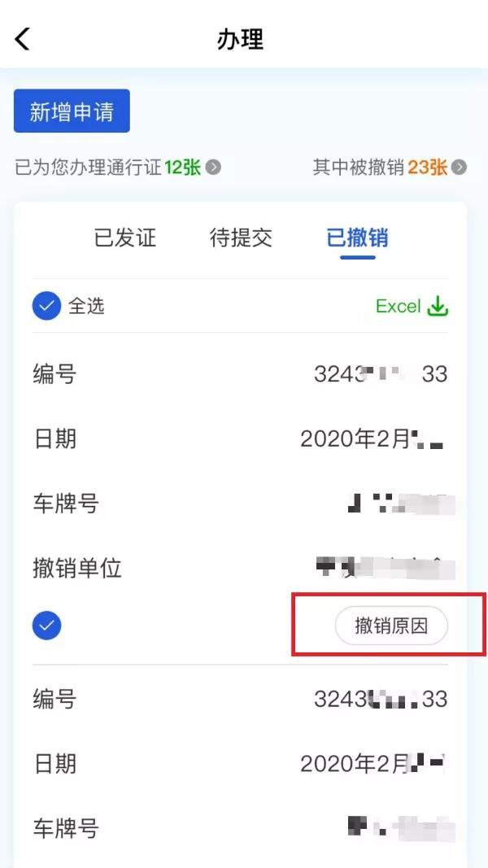Tap the arrow icon beside 23张
This screenshot has width=488, height=868.
click(x=459, y=168)
